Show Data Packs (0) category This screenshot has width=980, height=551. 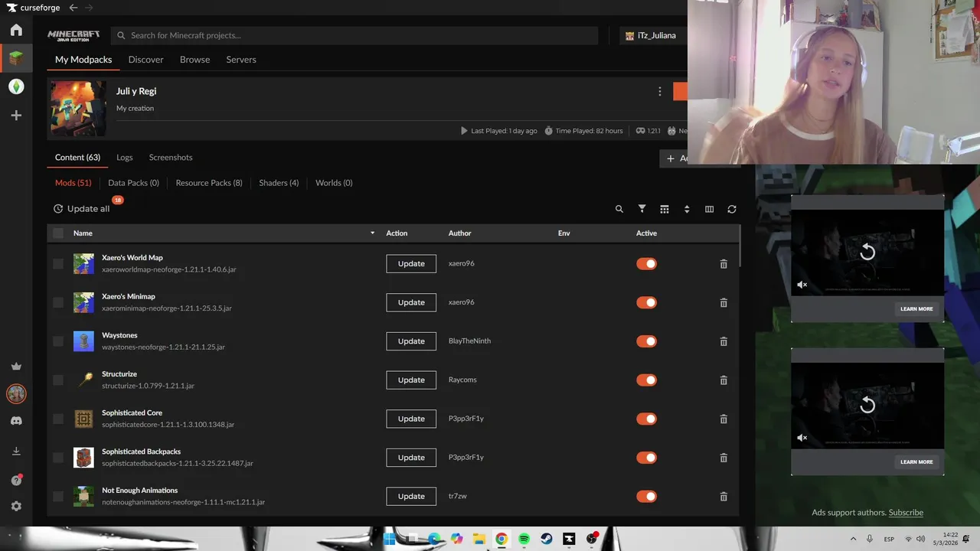[133, 183]
